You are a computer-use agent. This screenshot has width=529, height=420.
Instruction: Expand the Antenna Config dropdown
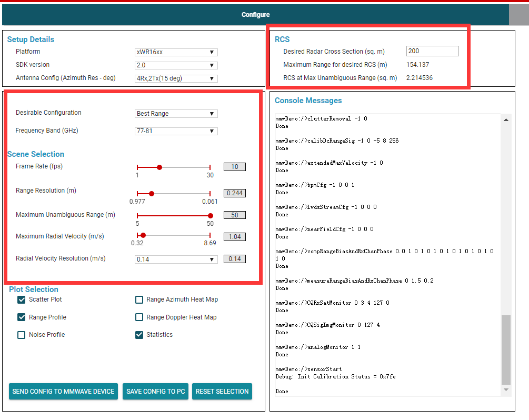tap(176, 78)
